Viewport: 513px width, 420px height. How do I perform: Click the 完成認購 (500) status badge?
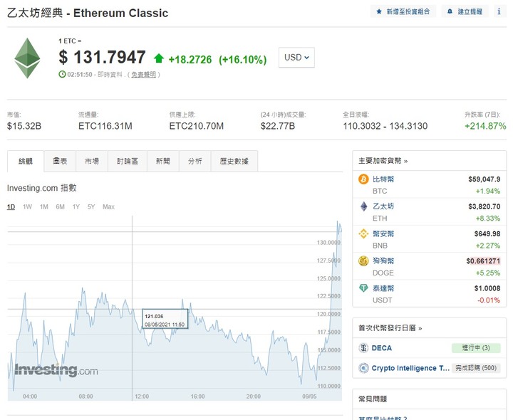476,368
